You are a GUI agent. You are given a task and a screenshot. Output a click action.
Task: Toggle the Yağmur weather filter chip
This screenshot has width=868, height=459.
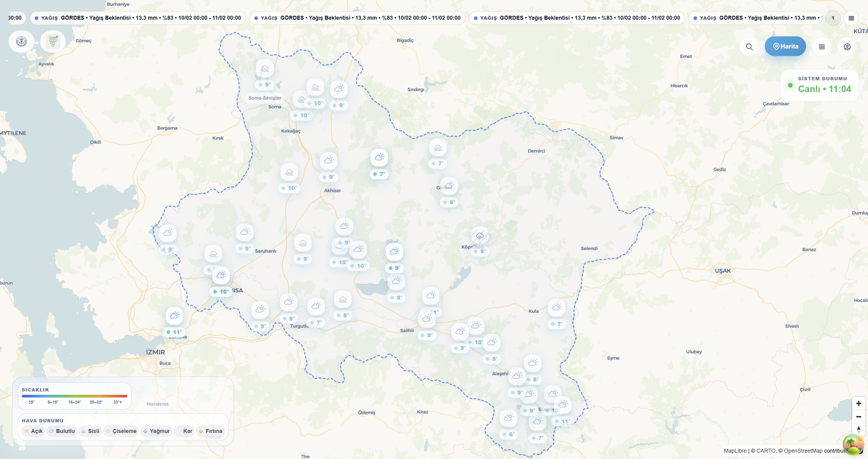tap(156, 431)
